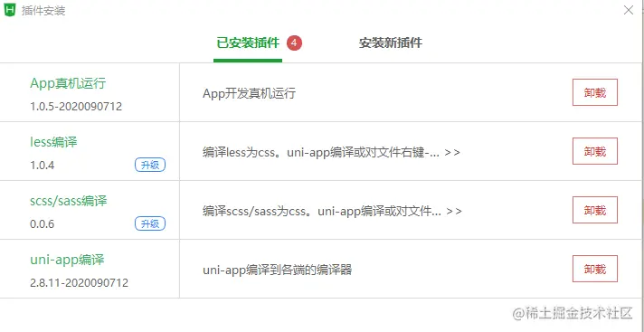Click the 插件安装 window title
This screenshot has width=644, height=332.
pyautogui.click(x=43, y=11)
